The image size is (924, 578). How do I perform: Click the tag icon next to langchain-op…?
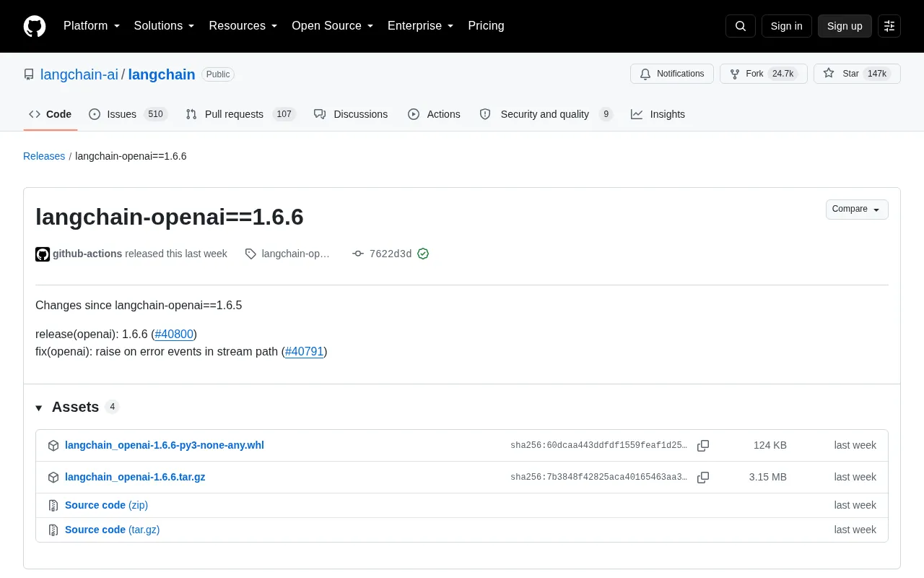(x=250, y=254)
